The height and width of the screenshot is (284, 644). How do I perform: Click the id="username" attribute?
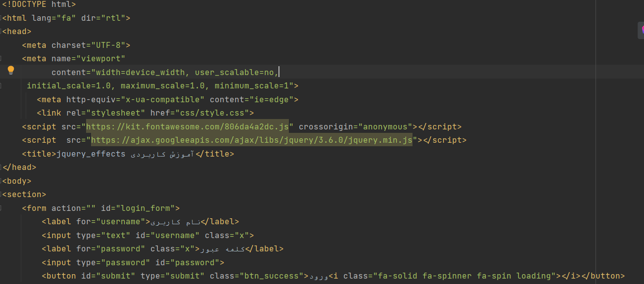[168, 236]
